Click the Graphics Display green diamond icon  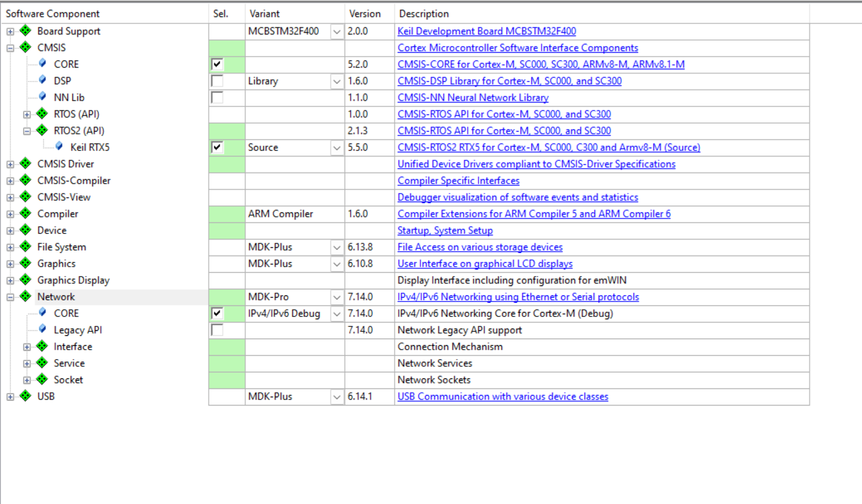tap(25, 279)
